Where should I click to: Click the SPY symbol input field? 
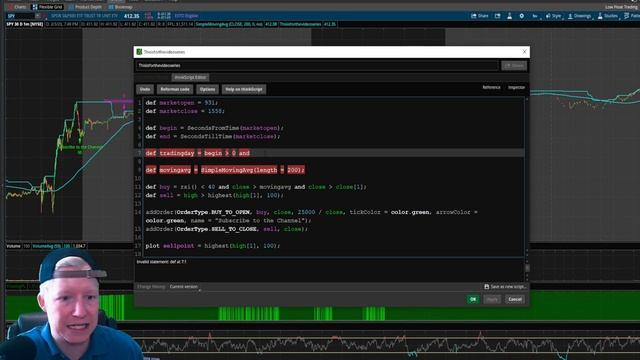pos(20,16)
